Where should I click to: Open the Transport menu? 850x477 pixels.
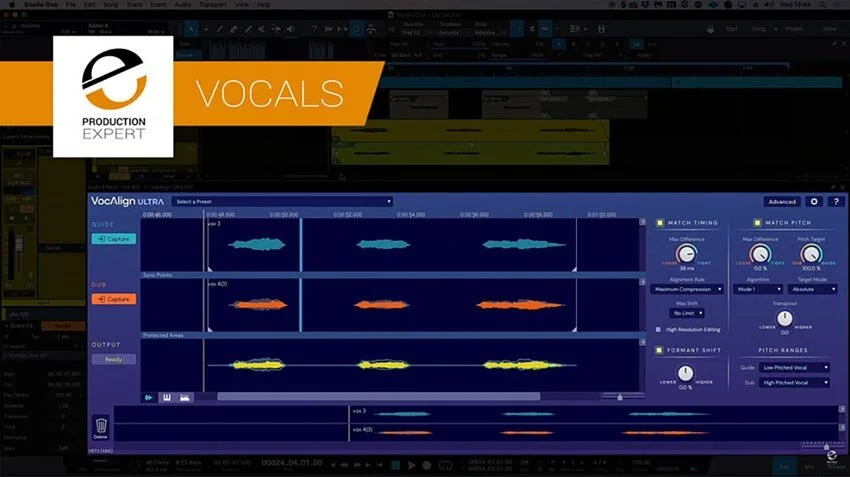[212, 4]
